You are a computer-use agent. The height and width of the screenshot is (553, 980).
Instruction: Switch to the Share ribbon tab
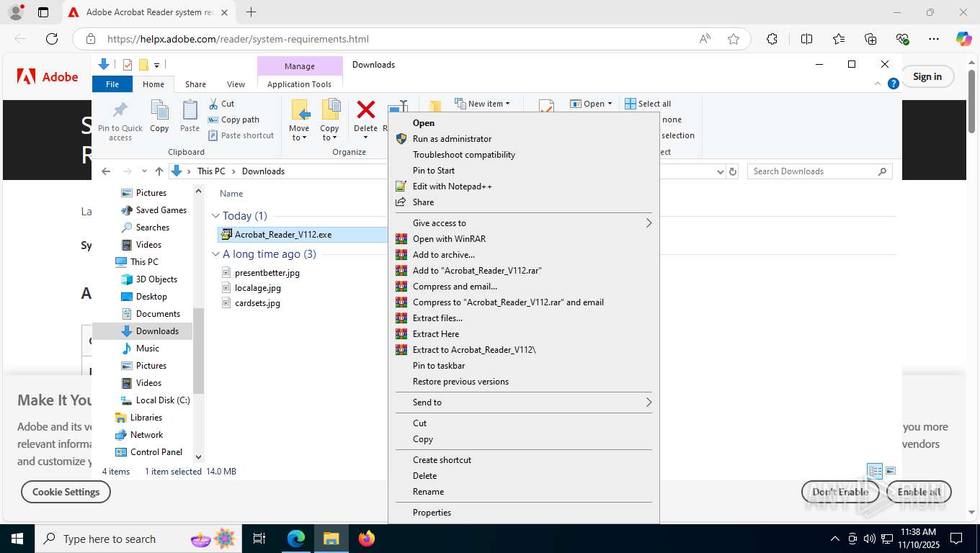pyautogui.click(x=195, y=84)
